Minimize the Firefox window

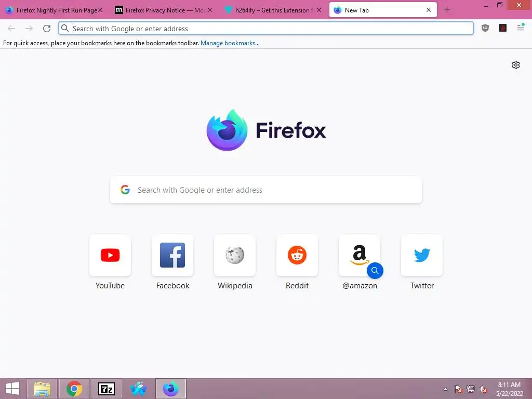pyautogui.click(x=486, y=5)
